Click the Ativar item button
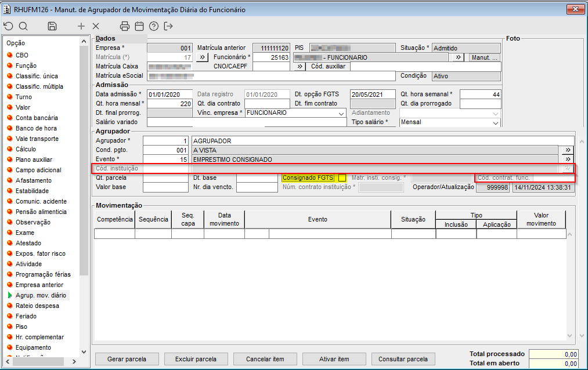588x370 pixels. (334, 359)
